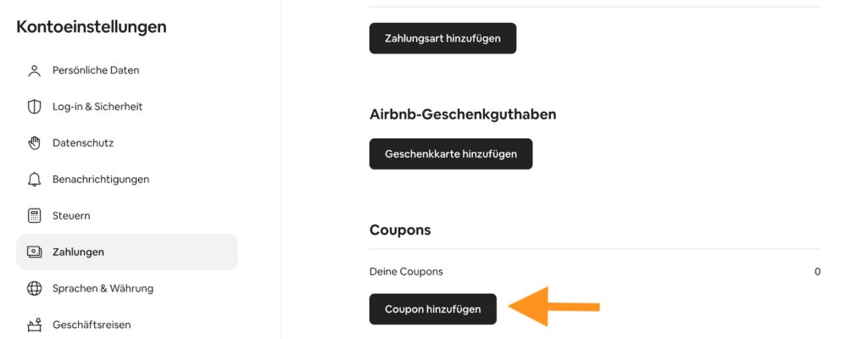The height and width of the screenshot is (339, 868).
Task: Navigate to Geschäftsreisen in the sidebar
Action: point(92,325)
